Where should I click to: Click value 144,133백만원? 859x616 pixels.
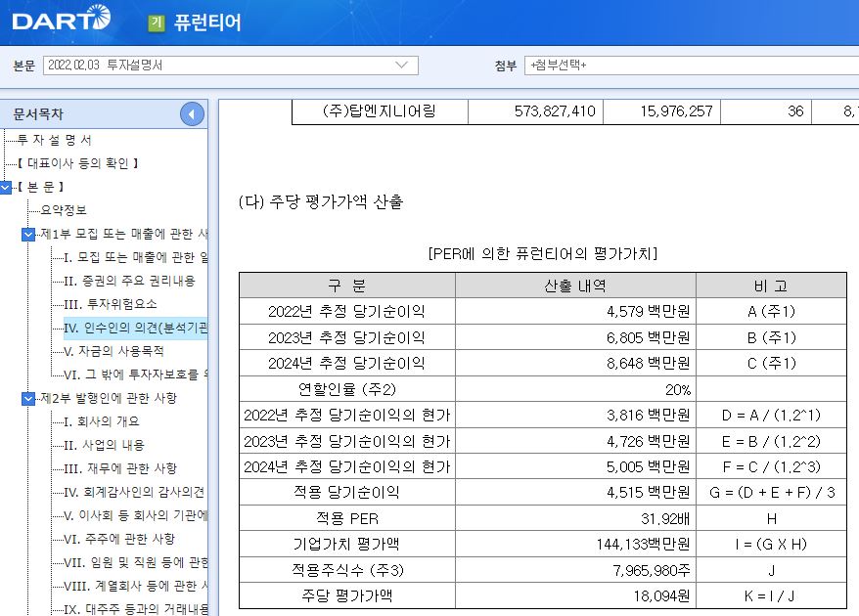coord(643,545)
